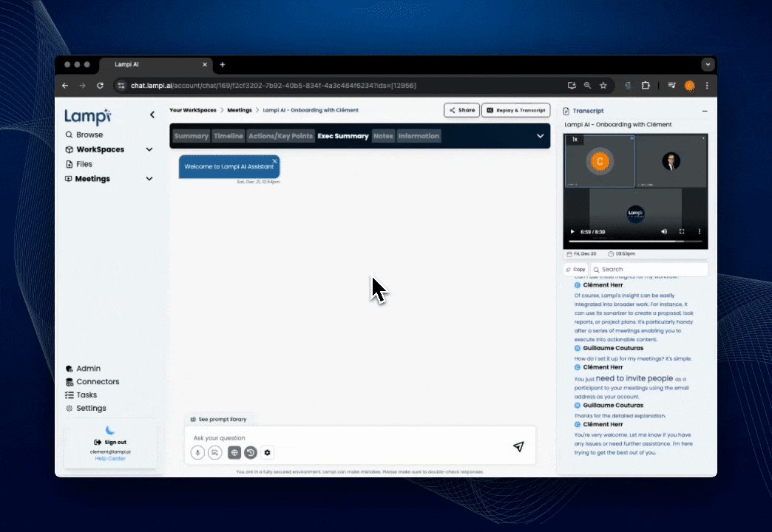Change the 1x playback speed
This screenshot has width=772, height=532.
pos(575,140)
